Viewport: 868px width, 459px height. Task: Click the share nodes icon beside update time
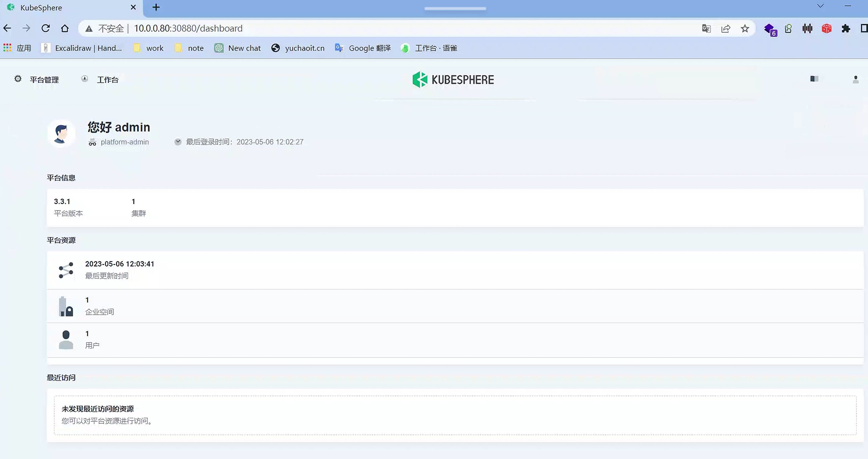[66, 270]
